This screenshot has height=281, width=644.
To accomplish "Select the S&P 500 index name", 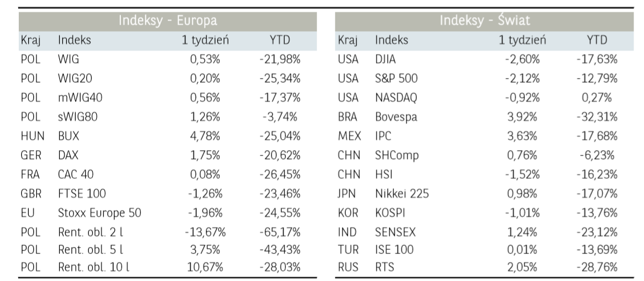I will coord(396,78).
